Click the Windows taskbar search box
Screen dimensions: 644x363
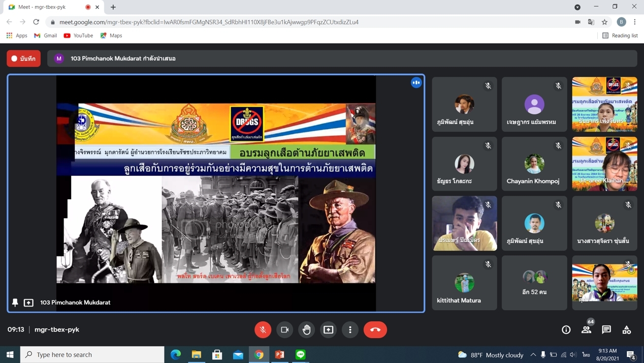pyautogui.click(x=92, y=354)
